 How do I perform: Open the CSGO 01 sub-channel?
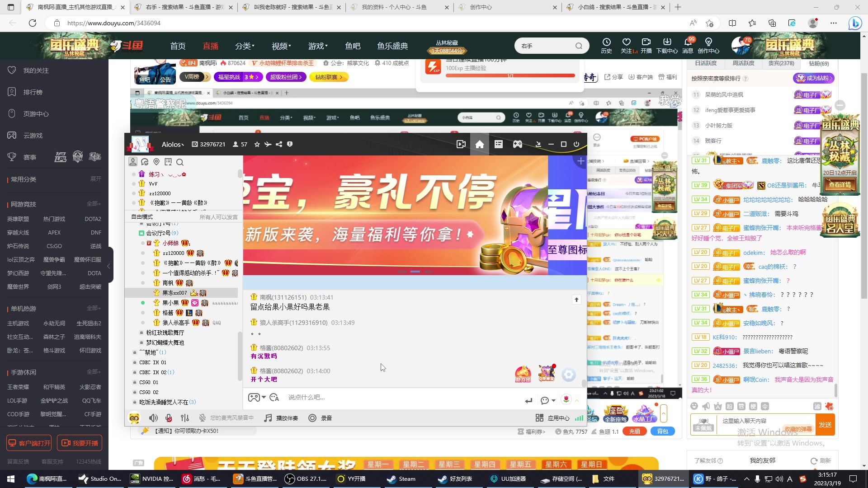click(x=149, y=382)
